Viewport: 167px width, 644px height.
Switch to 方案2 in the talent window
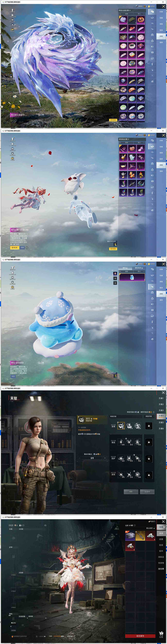pyautogui.click(x=161, y=404)
